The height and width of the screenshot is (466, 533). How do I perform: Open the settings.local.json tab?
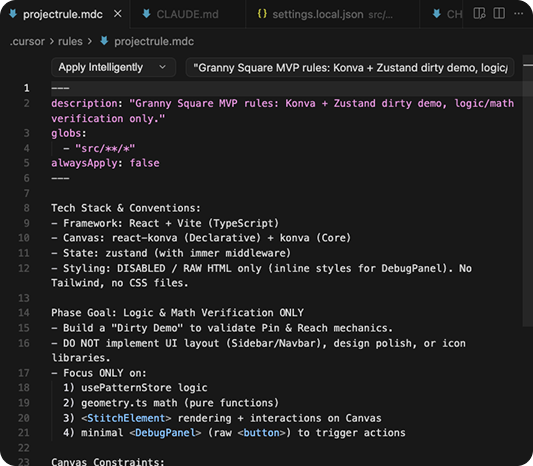[x=332, y=14]
